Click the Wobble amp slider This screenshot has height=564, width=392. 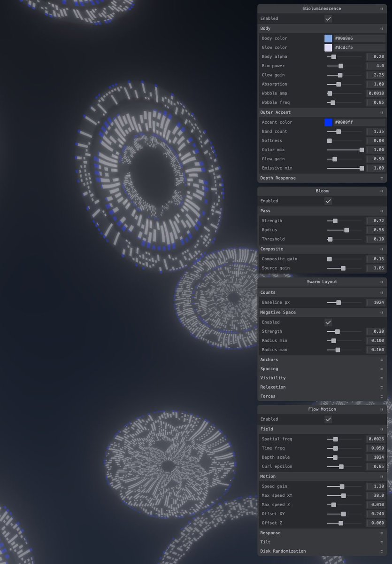coord(344,94)
